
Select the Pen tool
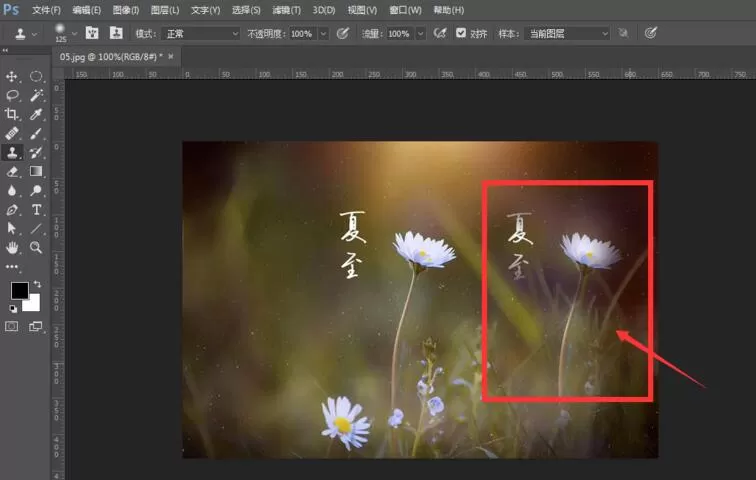tap(12, 210)
